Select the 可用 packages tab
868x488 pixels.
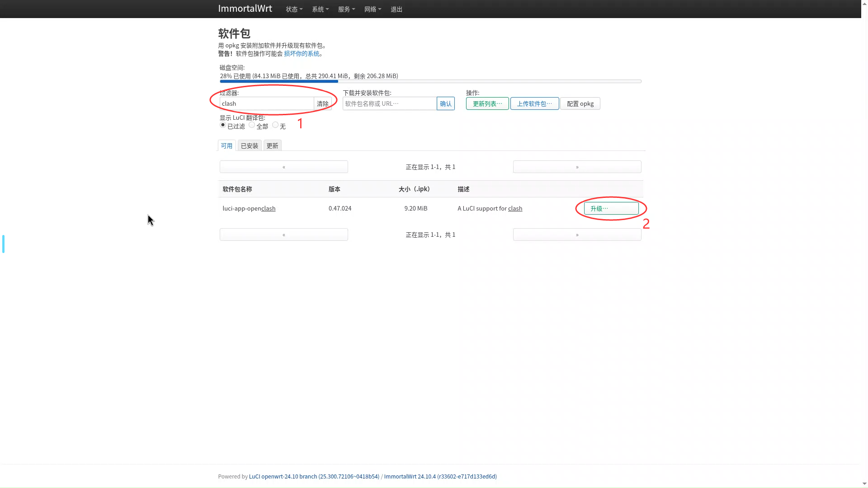pos(226,145)
